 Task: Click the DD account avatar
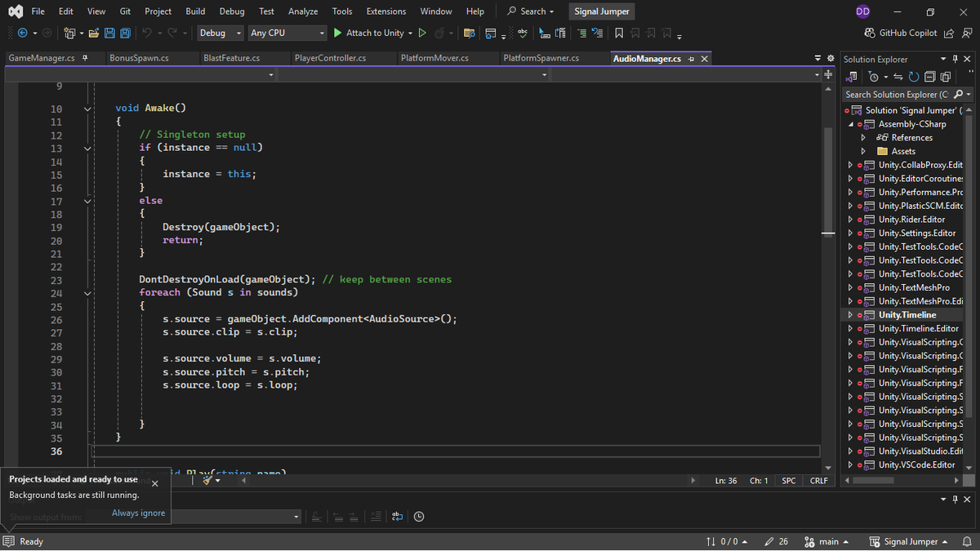click(862, 11)
